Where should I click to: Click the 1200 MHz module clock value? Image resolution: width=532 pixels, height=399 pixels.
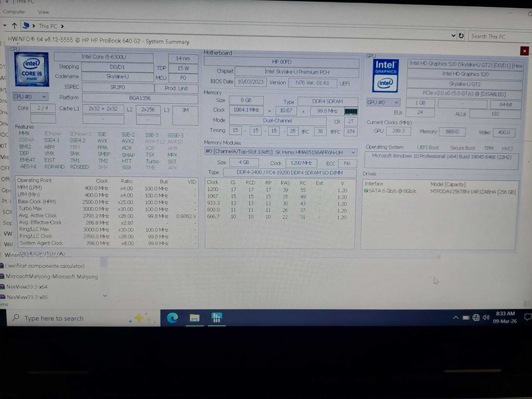[x=301, y=163]
